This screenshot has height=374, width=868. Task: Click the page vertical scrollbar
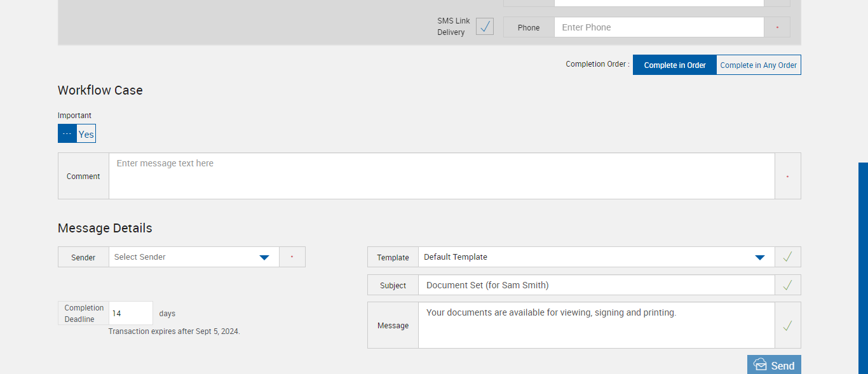[863, 267]
